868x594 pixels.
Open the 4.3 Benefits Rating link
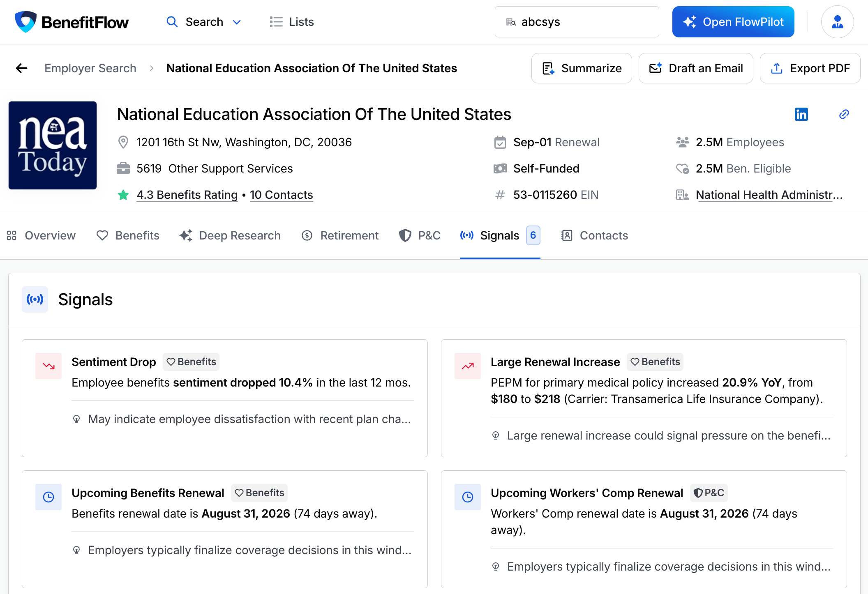pyautogui.click(x=187, y=195)
